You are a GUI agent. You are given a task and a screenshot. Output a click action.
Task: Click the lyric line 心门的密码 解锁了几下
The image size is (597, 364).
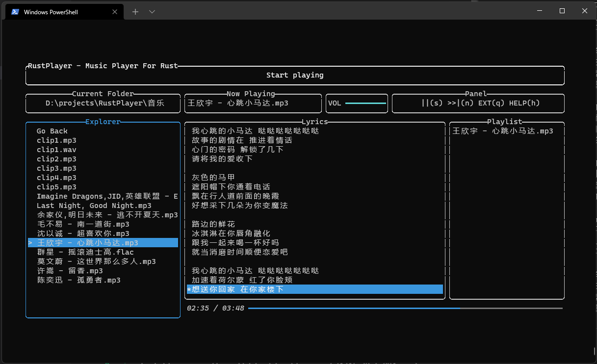pyautogui.click(x=237, y=150)
